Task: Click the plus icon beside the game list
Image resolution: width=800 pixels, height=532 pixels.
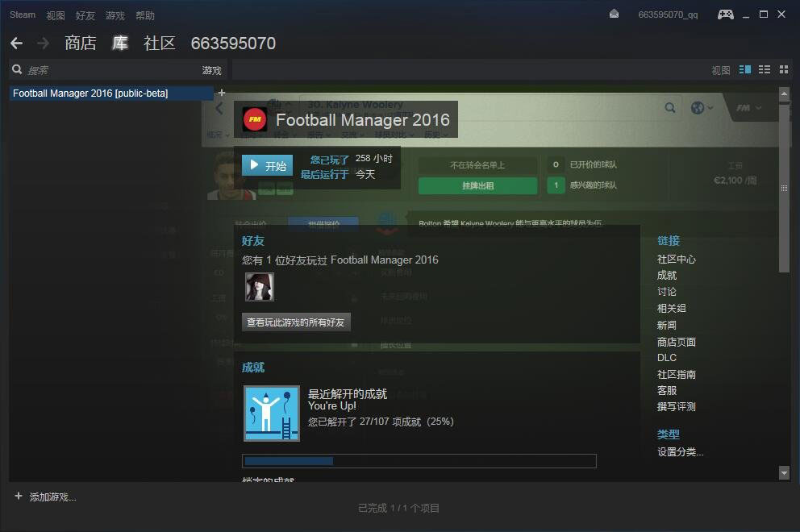Action: point(222,93)
